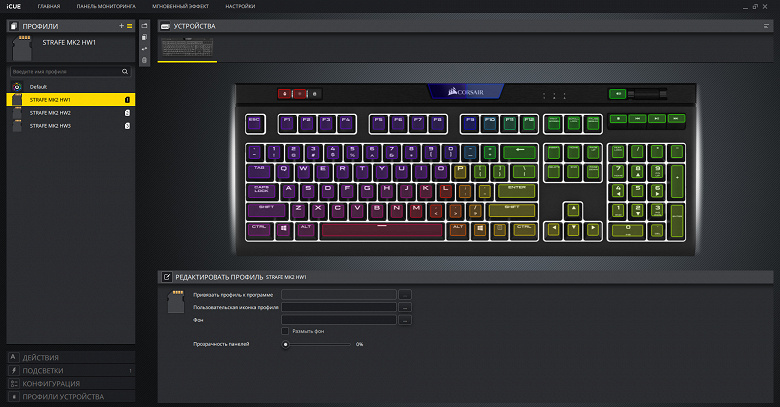The width and height of the screenshot is (780, 407).
Task: Expand the ДЕЙСТВИЯ section
Action: pyautogui.click(x=71, y=357)
